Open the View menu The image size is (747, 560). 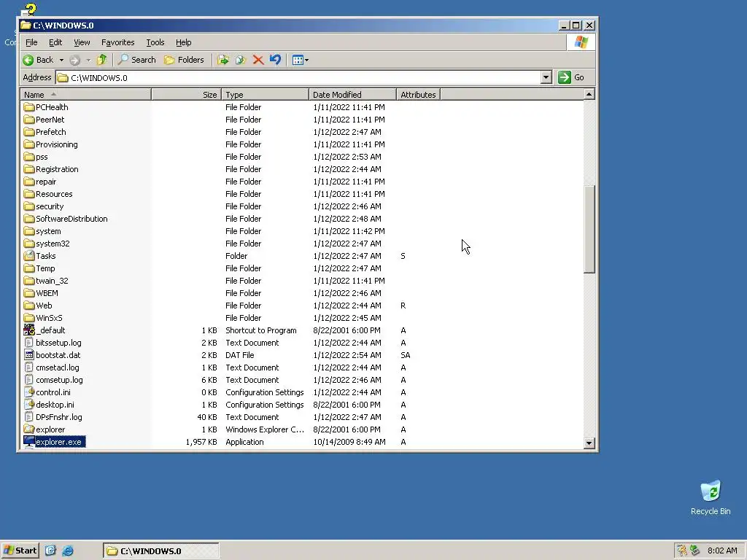[82, 42]
